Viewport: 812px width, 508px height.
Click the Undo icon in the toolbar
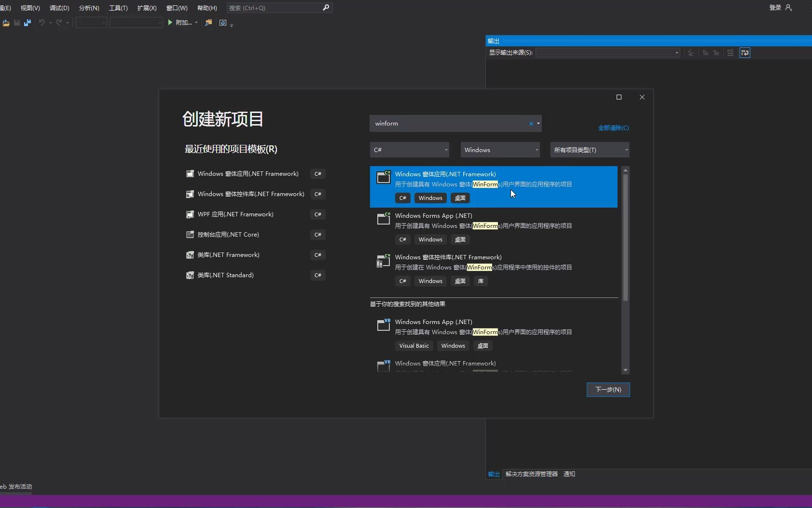42,23
